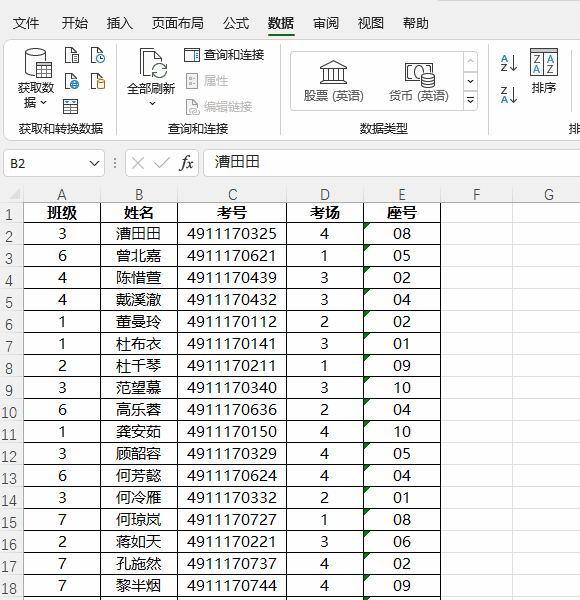Image resolution: width=580 pixels, height=600 pixels.
Task: Click the From Text/CSV import icon
Action: click(x=72, y=55)
